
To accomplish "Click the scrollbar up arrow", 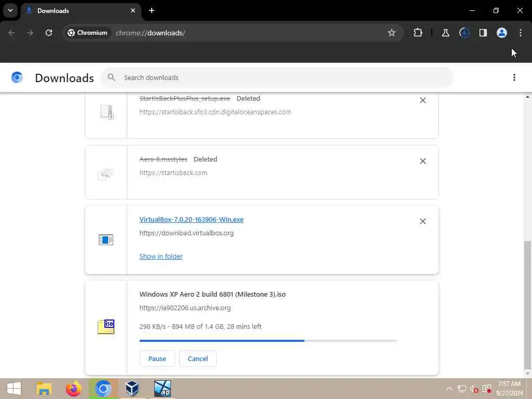I will point(527,97).
